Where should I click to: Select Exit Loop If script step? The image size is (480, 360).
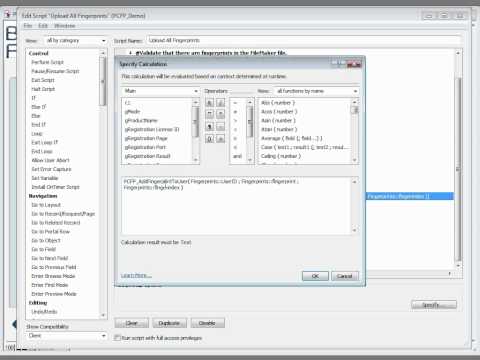coord(45,142)
